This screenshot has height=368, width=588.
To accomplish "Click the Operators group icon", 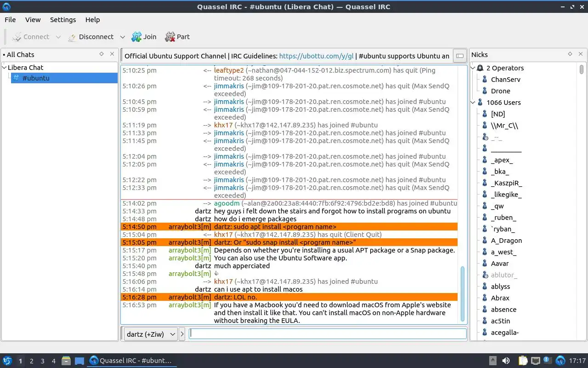I will [x=481, y=68].
